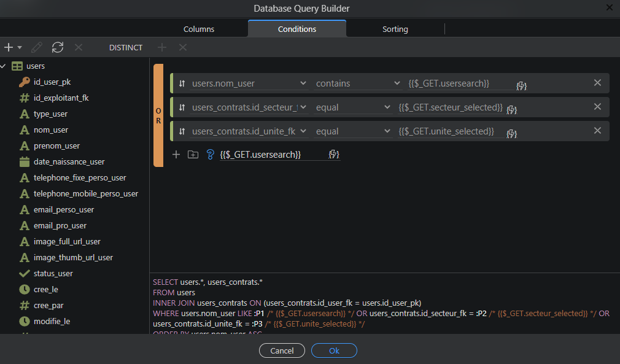
Task: Collapse the users table tree
Action: 4,66
